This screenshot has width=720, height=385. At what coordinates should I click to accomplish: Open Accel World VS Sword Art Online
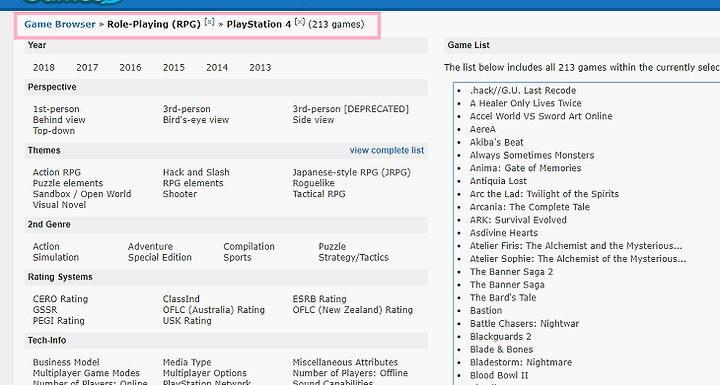point(541,116)
